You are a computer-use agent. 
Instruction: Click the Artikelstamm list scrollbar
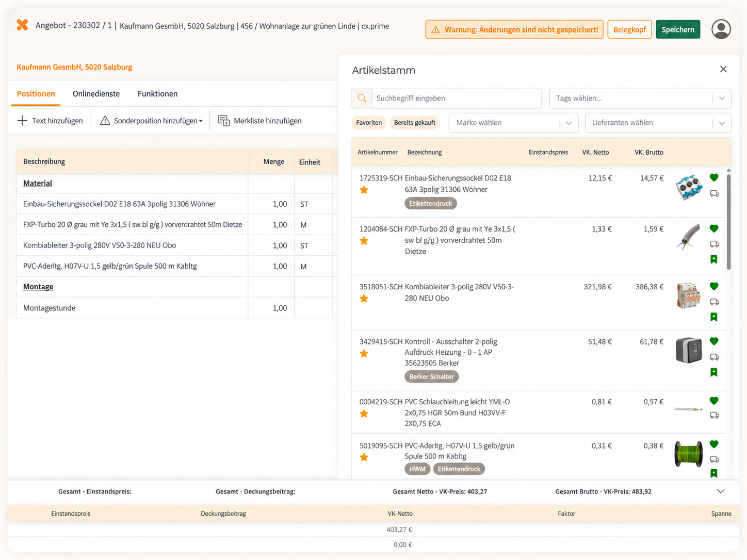(728, 222)
